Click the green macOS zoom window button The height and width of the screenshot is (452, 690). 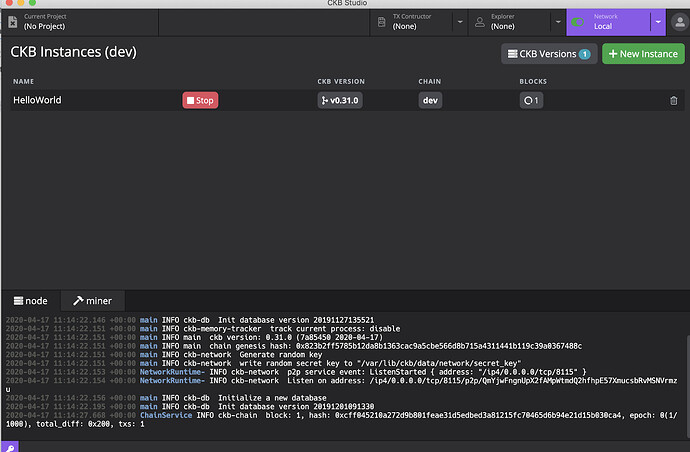pyautogui.click(x=32, y=3)
